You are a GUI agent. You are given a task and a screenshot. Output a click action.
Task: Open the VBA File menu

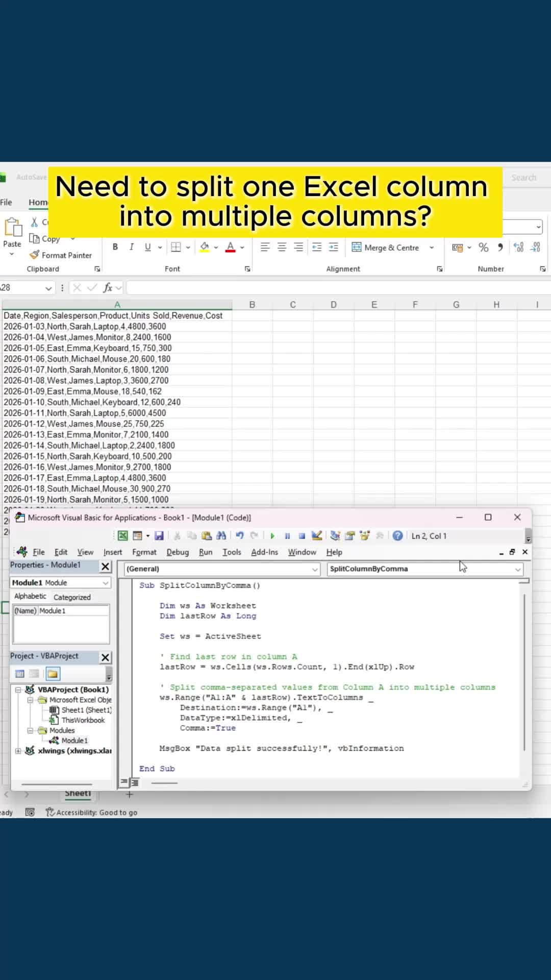pos(39,552)
